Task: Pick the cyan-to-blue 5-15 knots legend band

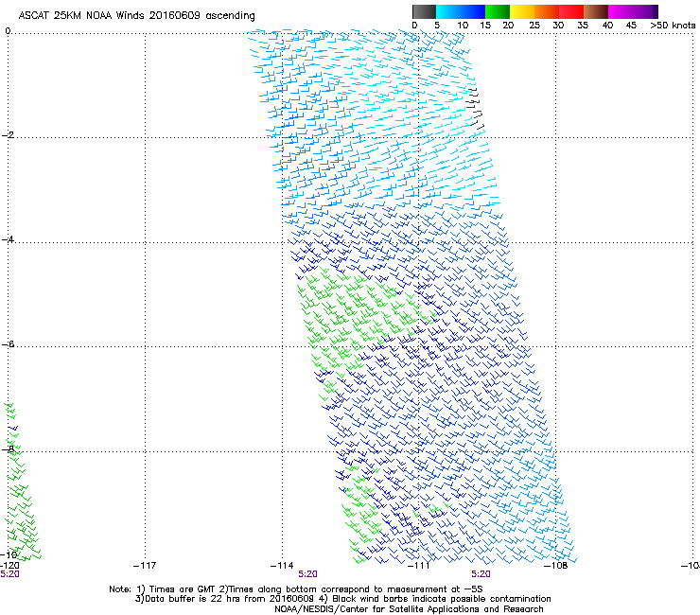Action: pos(461,11)
